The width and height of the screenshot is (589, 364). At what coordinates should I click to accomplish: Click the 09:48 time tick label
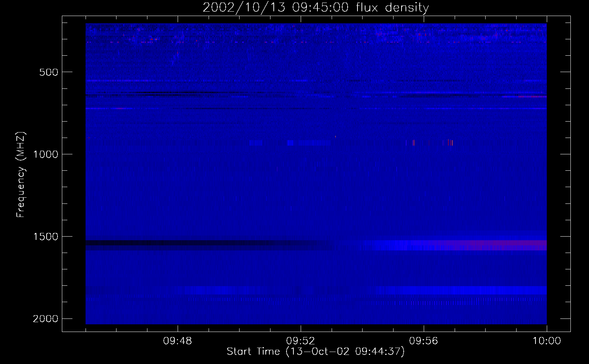point(178,341)
